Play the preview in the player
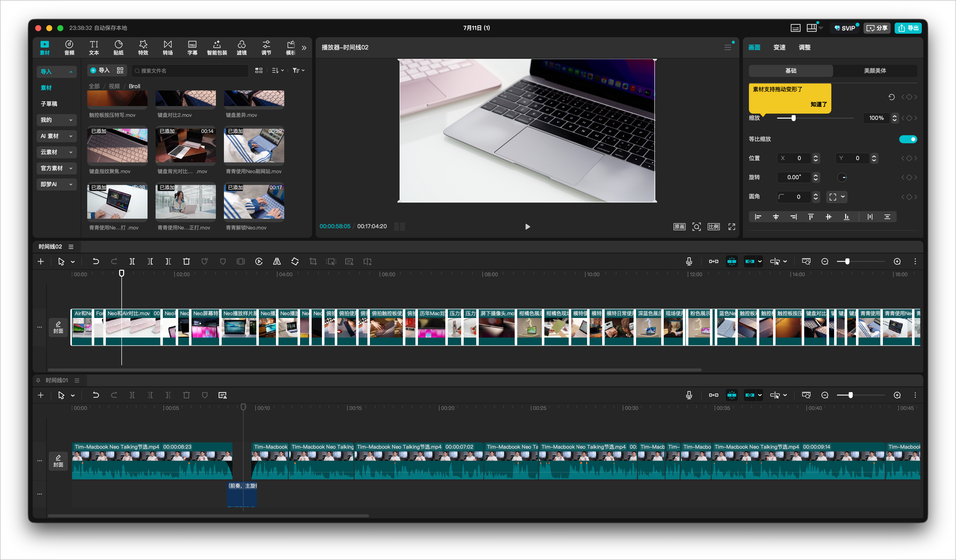 [x=527, y=226]
